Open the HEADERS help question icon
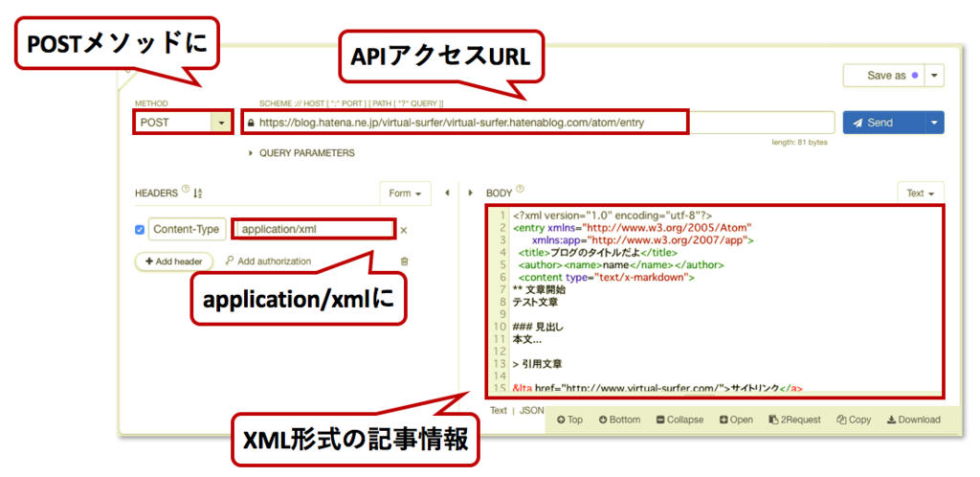 pyautogui.click(x=185, y=190)
